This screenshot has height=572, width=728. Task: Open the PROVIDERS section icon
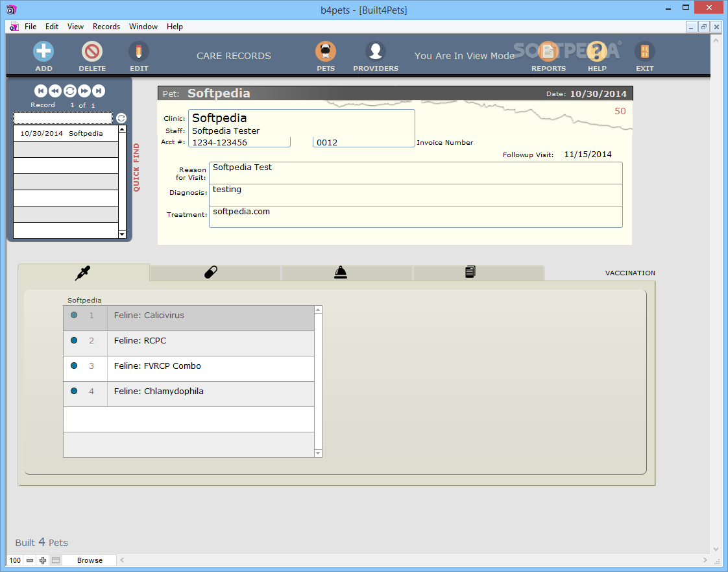[x=376, y=51]
